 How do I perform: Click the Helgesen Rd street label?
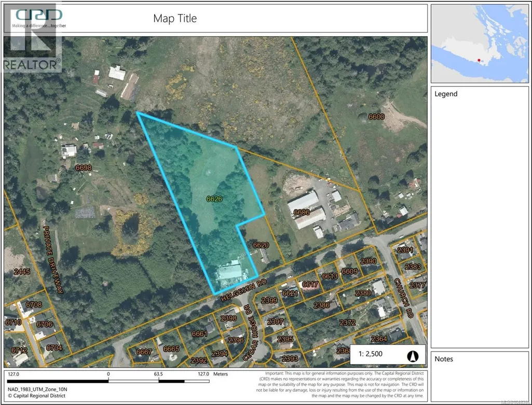(243, 290)
